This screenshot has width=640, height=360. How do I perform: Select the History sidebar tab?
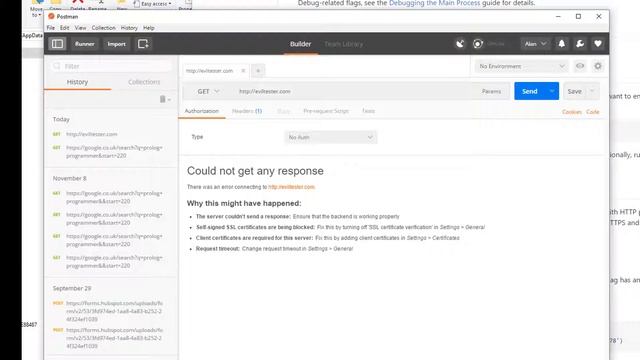[x=78, y=82]
